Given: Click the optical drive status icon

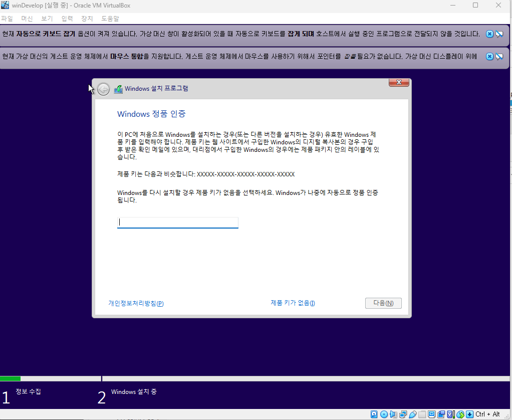Looking at the screenshot, I should [384, 414].
